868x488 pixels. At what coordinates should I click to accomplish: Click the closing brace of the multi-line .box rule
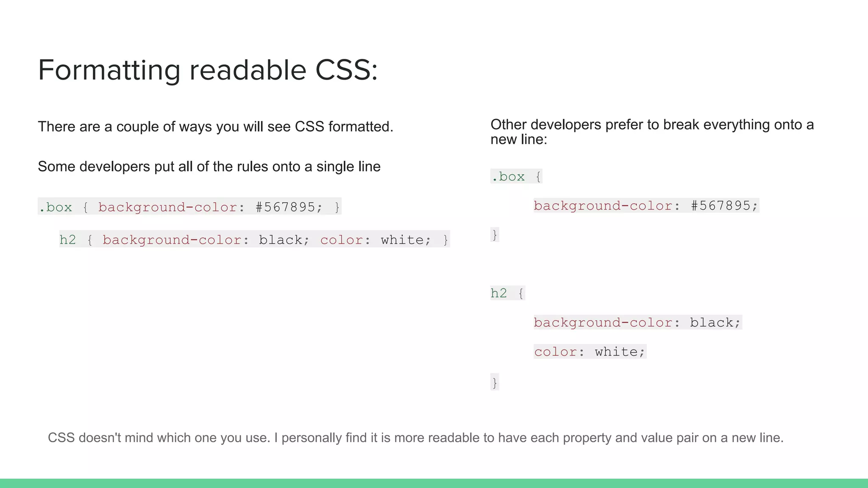495,234
